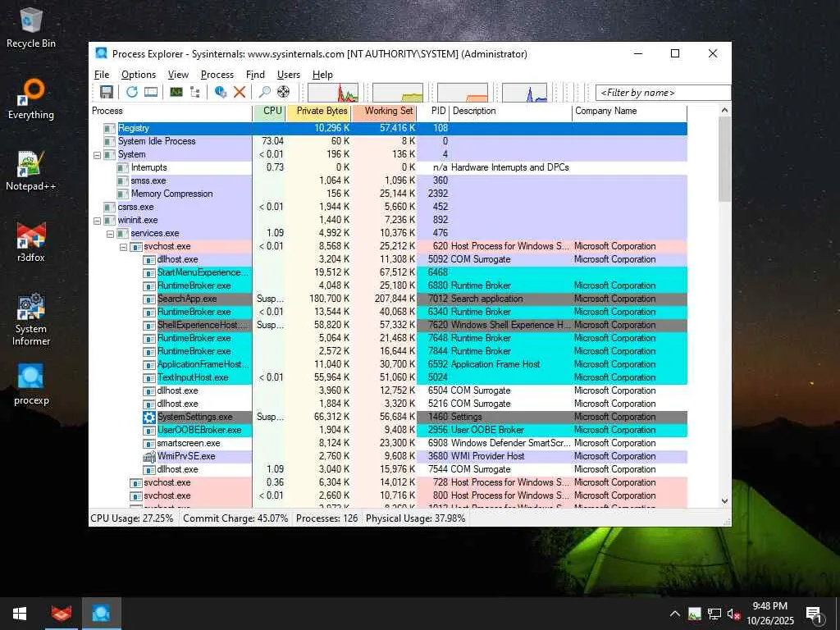This screenshot has height=630, width=840.
Task: Sort by Private Bytes column header
Action: coord(319,111)
